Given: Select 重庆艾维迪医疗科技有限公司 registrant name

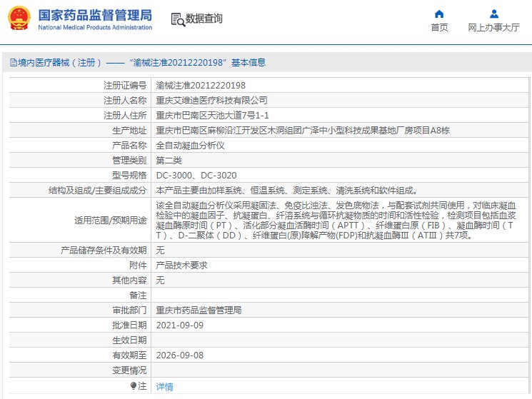Looking at the screenshot, I should tap(211, 101).
